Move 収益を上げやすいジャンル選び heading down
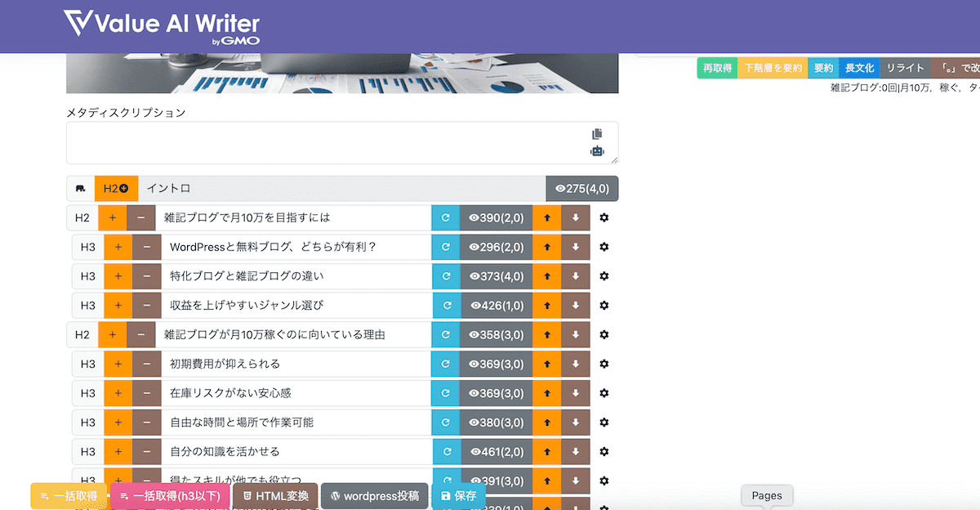The image size is (980, 510). [576, 306]
